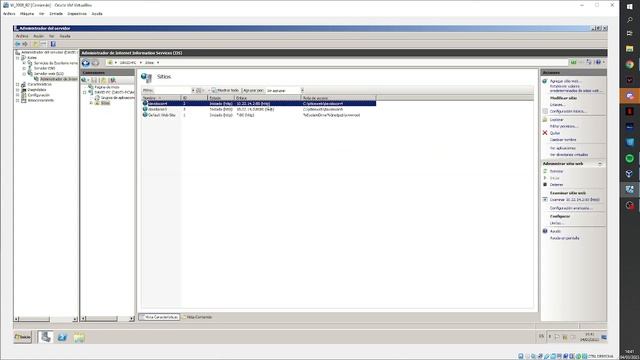
Task: Click the Ver directorios virtuales link
Action: (569, 155)
